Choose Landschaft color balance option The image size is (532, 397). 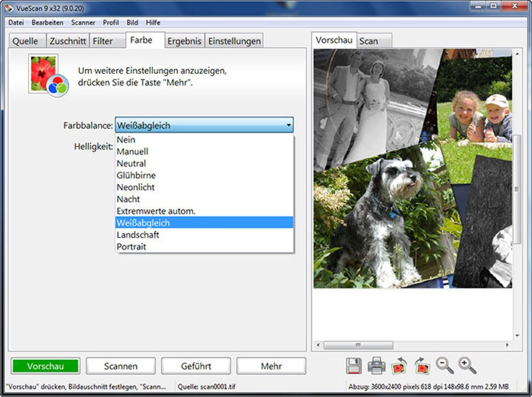204,234
